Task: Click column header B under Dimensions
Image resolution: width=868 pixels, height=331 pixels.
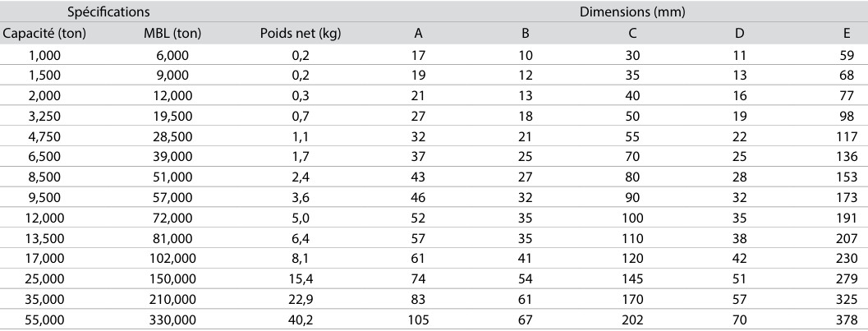Action: click(525, 34)
